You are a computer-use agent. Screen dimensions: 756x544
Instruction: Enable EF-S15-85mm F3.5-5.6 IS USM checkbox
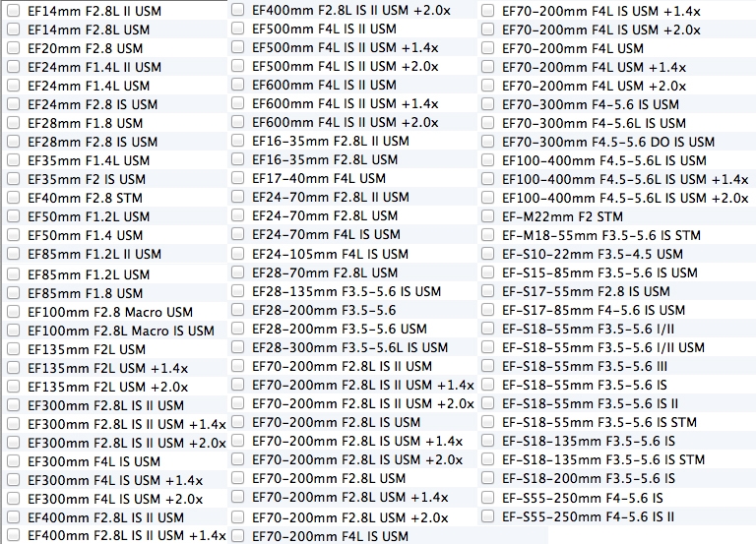coord(488,272)
